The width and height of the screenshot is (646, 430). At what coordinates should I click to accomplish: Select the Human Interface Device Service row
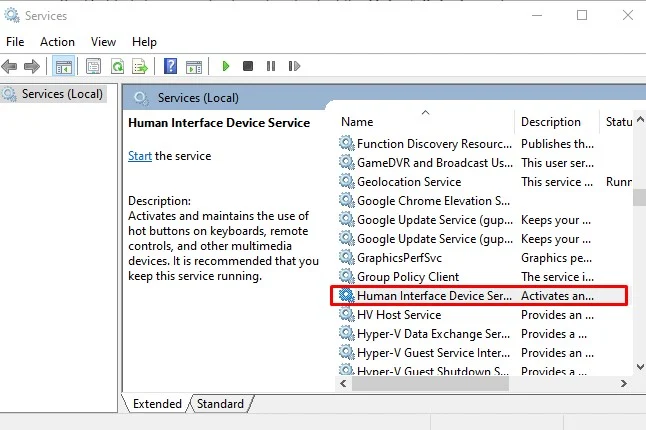479,296
